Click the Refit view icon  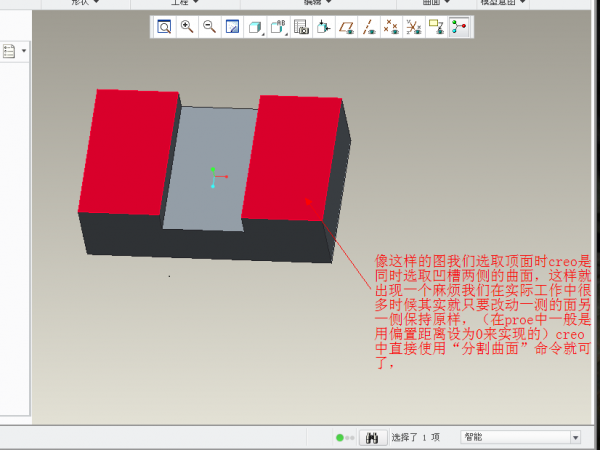pyautogui.click(x=164, y=28)
